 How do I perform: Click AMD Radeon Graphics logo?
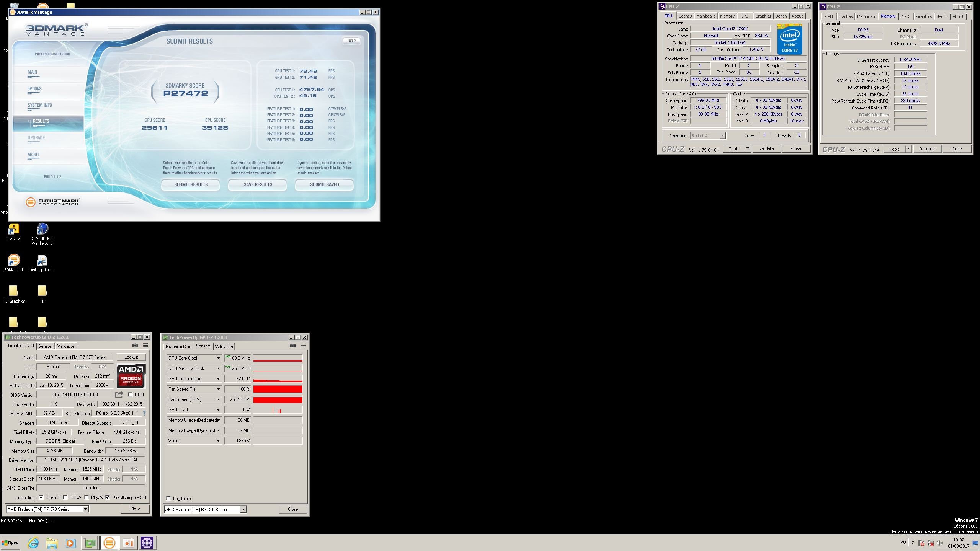(131, 376)
